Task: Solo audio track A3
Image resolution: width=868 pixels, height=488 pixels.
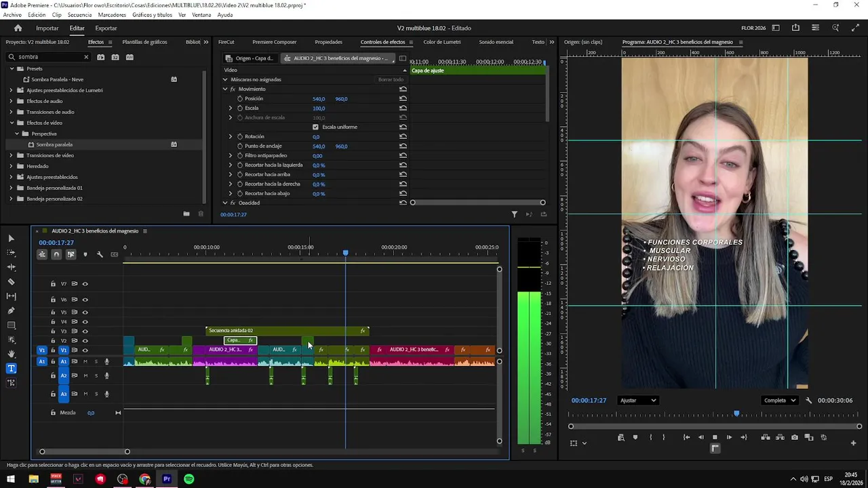Action: click(96, 394)
